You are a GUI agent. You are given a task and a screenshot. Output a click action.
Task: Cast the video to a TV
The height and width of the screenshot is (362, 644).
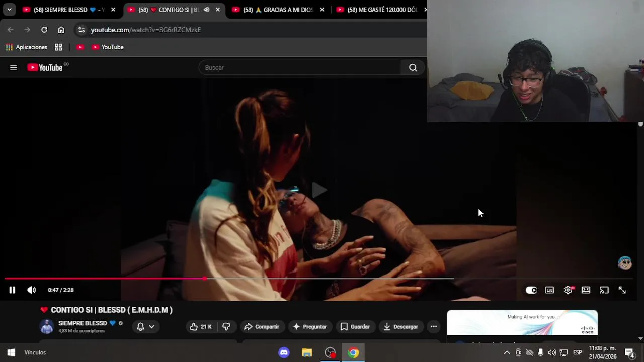[604, 290]
